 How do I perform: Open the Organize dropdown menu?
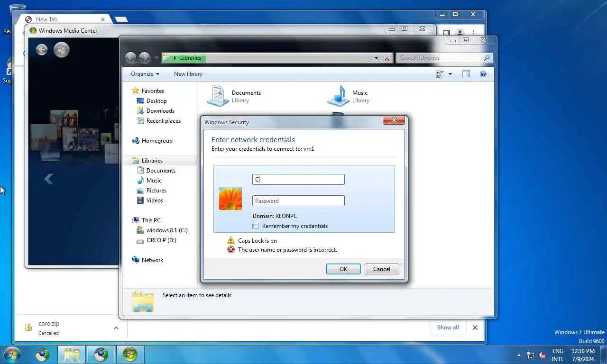145,74
